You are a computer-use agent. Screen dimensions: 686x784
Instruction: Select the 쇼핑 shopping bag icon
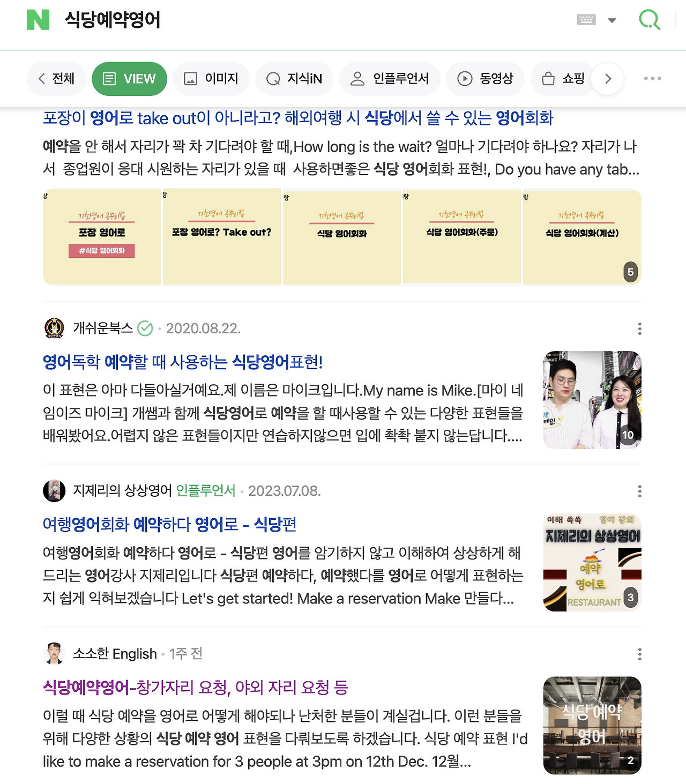click(x=548, y=78)
